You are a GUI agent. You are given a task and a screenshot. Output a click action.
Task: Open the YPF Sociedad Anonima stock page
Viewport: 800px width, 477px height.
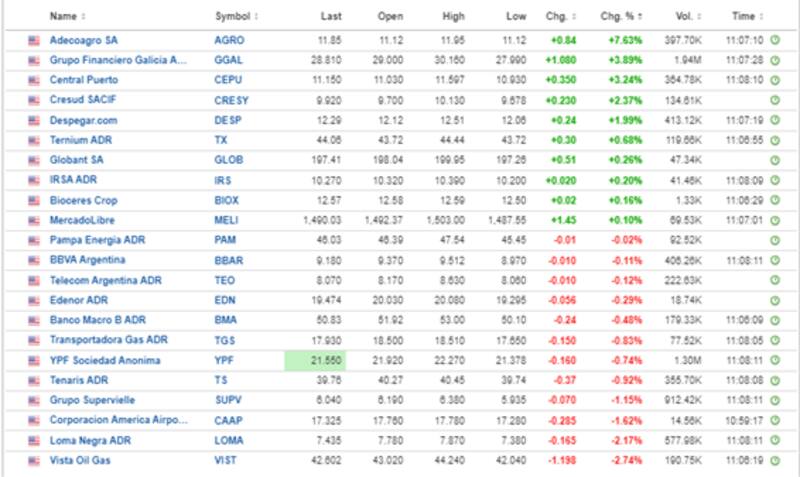(104, 360)
